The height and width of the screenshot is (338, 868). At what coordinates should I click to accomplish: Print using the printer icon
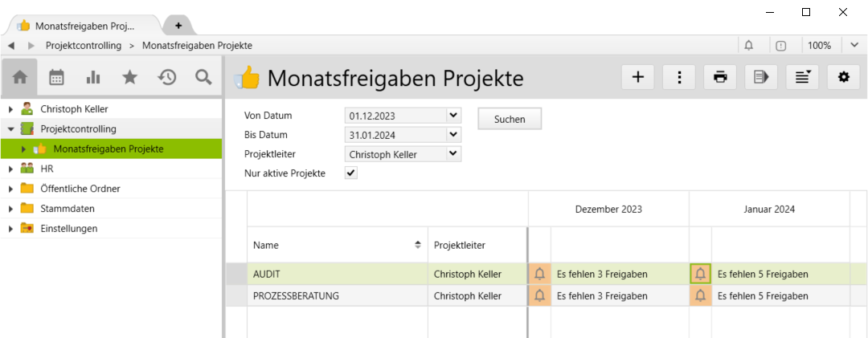pos(720,77)
